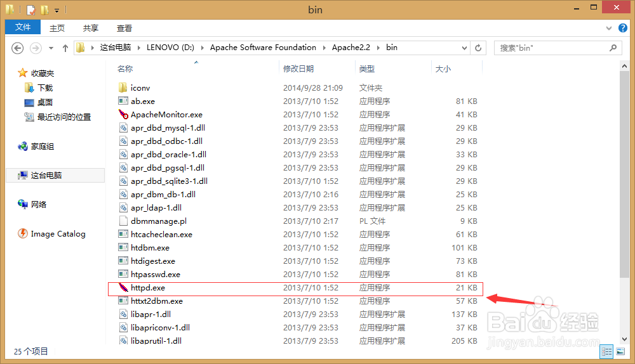Sort by 名称 column header
The height and width of the screenshot is (364, 635).
click(x=125, y=68)
